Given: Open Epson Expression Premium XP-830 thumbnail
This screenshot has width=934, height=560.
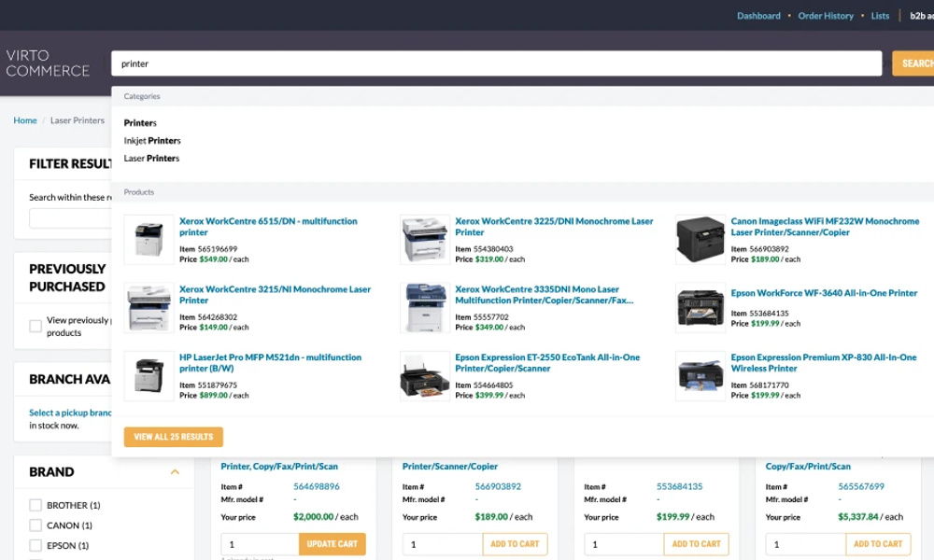Looking at the screenshot, I should click(x=700, y=375).
